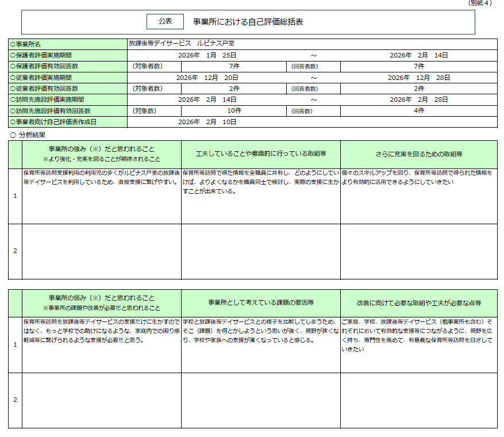Select the title 事業所における自己評価総括表
Viewport: 504px width, 437px height.
tap(248, 22)
